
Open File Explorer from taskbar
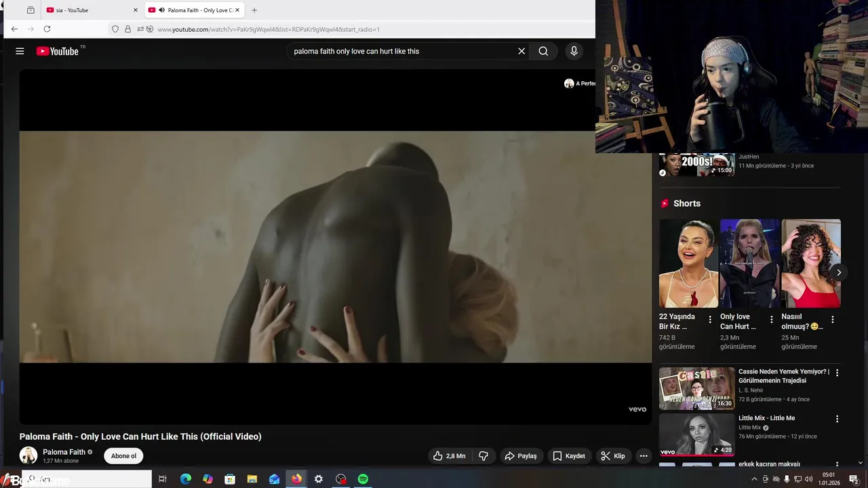pyautogui.click(x=252, y=479)
